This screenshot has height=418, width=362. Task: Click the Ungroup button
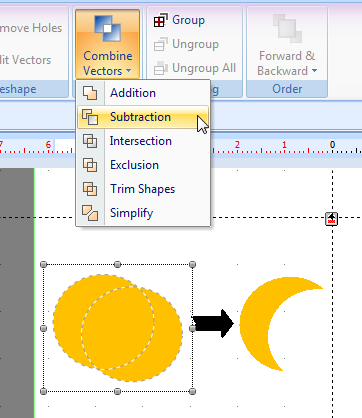click(186, 44)
